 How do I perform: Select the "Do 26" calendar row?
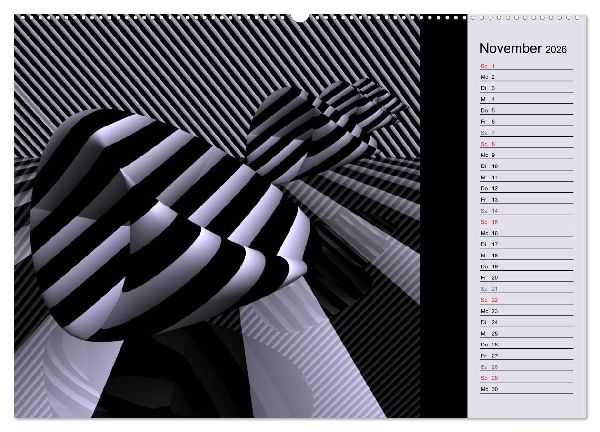[x=527, y=344]
